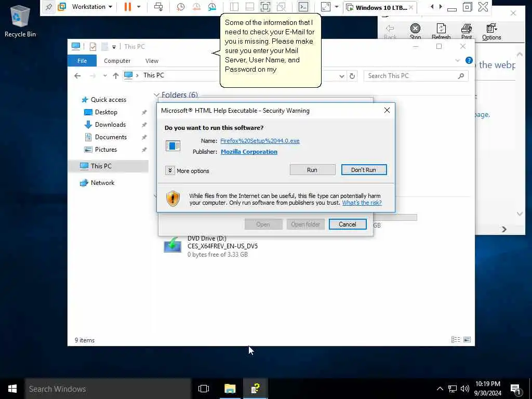Toggle the library sidebar view icon
The height and width of the screenshot is (399, 532).
pyautogui.click(x=234, y=7)
